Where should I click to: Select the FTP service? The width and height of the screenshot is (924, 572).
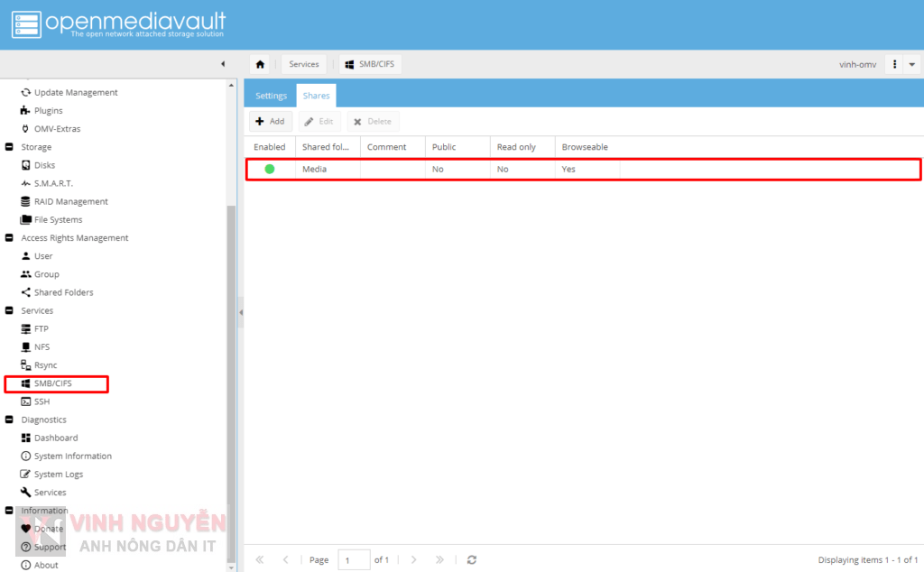(39, 328)
